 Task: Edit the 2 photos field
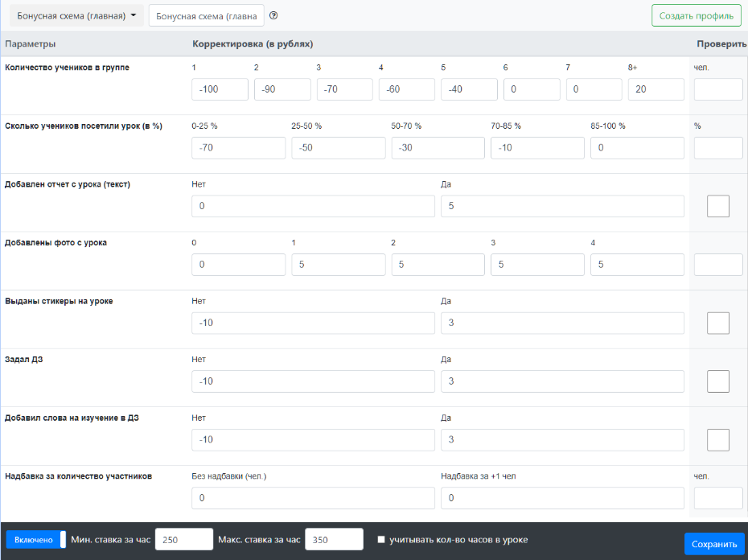(438, 265)
